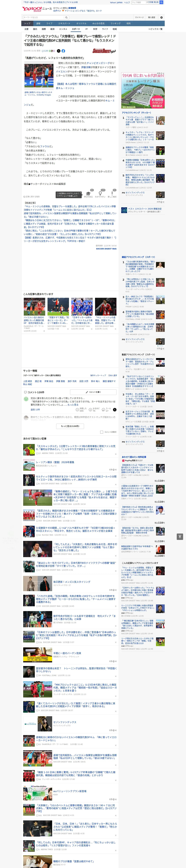The height and width of the screenshot is (868, 186).
Task: Select エキスパート tab
Action: point(64,24)
